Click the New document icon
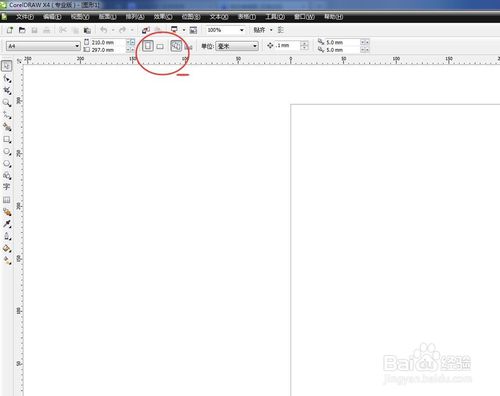 pos(10,30)
